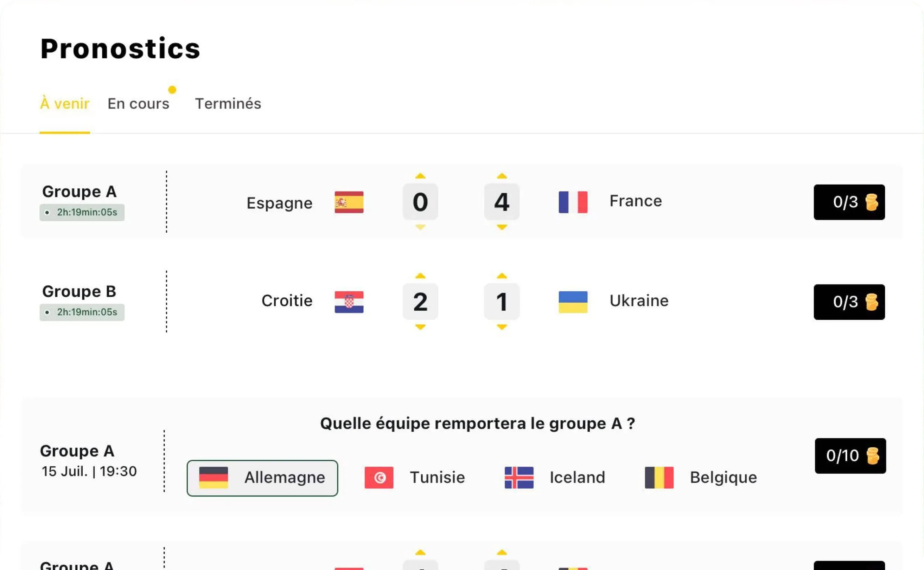Decrease the Croitie score
The width and height of the screenshot is (924, 570).
point(420,327)
